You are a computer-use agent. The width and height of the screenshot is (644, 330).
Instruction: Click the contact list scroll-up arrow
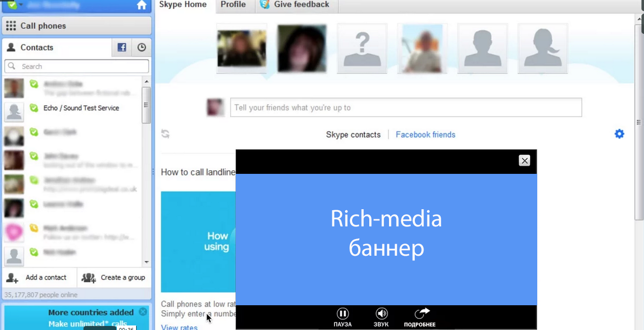(147, 81)
